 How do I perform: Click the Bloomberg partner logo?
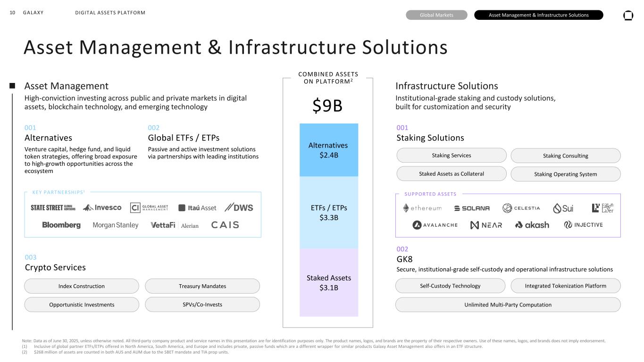pyautogui.click(x=61, y=225)
